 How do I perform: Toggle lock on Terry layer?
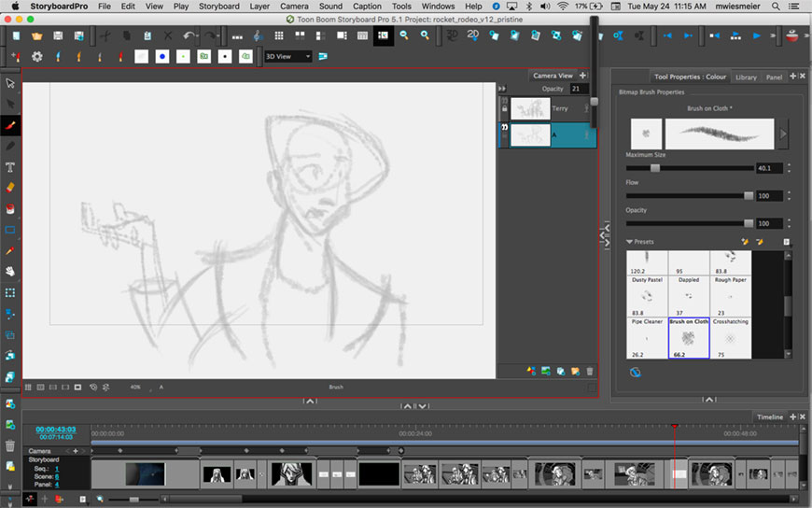[504, 109]
